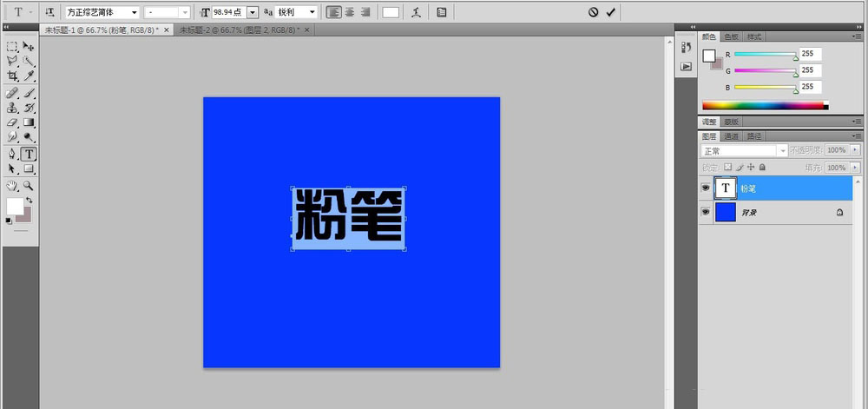Switch to document tab 未标题-1

pyautogui.click(x=102, y=30)
